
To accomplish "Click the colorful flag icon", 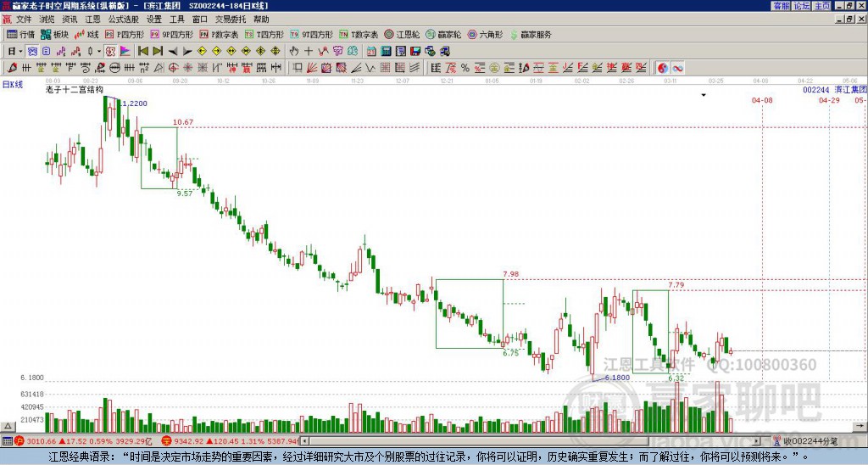I will [125, 52].
